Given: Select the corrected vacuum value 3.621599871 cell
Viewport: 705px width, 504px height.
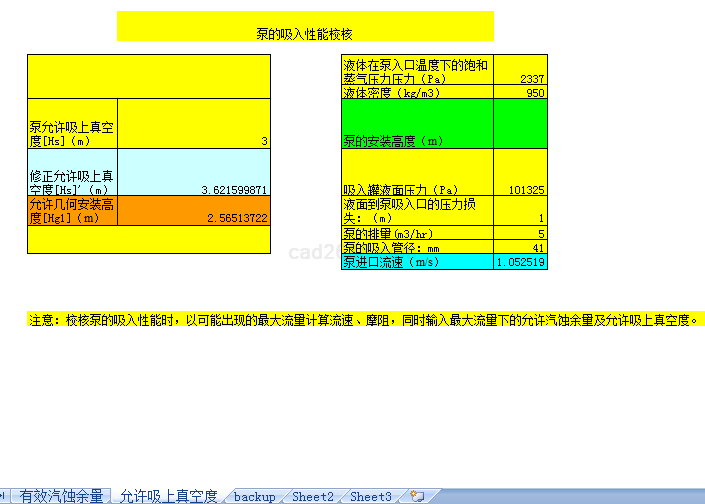Looking at the screenshot, I should click(194, 172).
